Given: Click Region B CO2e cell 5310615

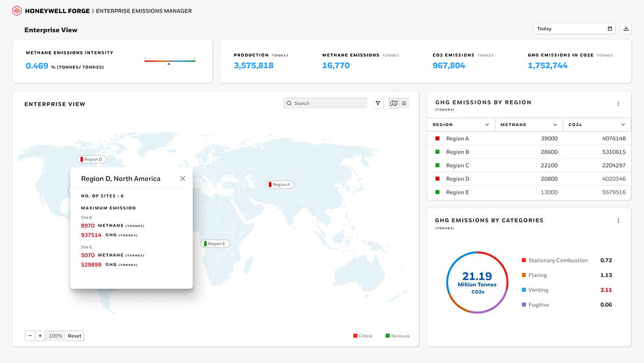Looking at the screenshot, I should (x=614, y=152).
